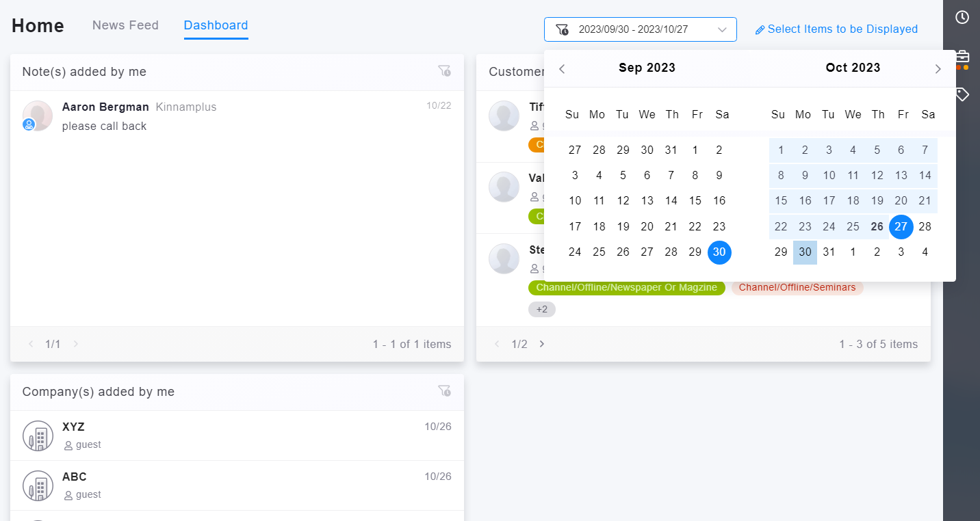Click filter icon on Note(s) added by me
Image resolution: width=980 pixels, height=521 pixels.
tap(444, 71)
